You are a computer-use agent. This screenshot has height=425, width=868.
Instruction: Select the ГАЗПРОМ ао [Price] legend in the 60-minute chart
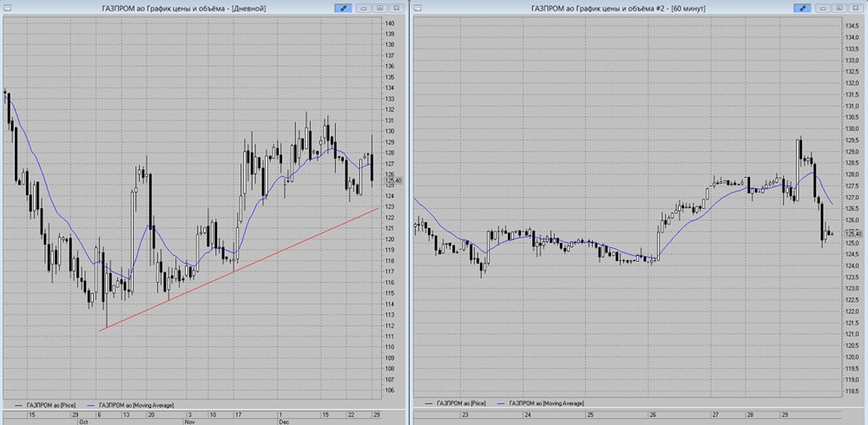tap(455, 403)
